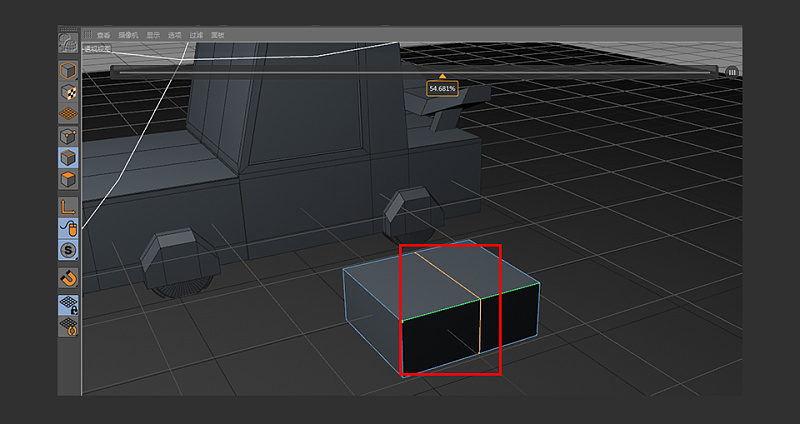Switch to Model mode cube icon
Image resolution: width=800 pixels, height=424 pixels.
pos(68,70)
